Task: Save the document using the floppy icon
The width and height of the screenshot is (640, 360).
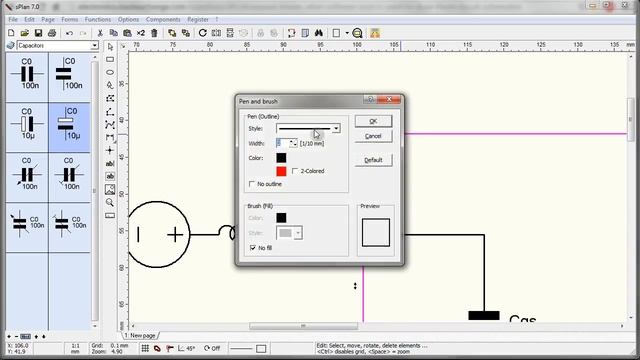Action: click(x=38, y=33)
